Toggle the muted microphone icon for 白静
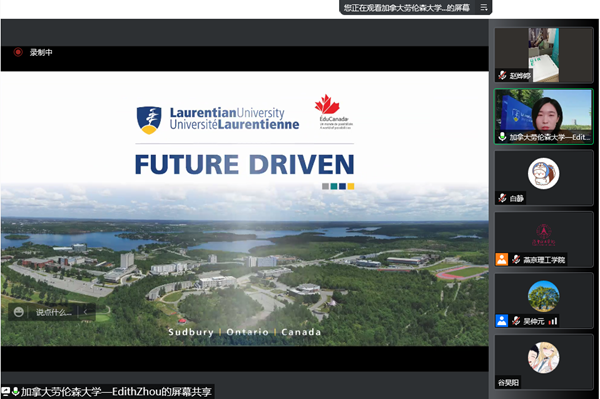600x399 pixels. 502,198
